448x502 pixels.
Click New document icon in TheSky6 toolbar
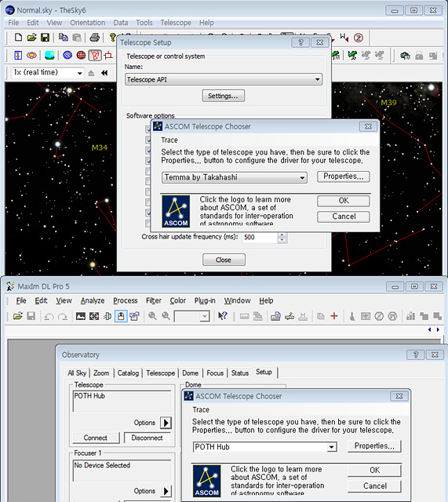(18, 38)
